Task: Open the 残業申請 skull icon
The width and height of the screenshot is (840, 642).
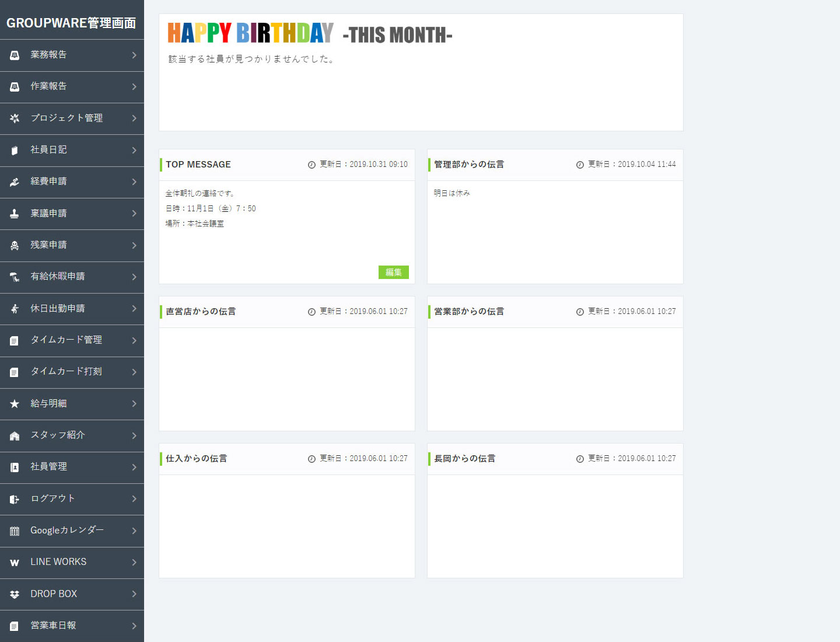Action: click(x=14, y=245)
